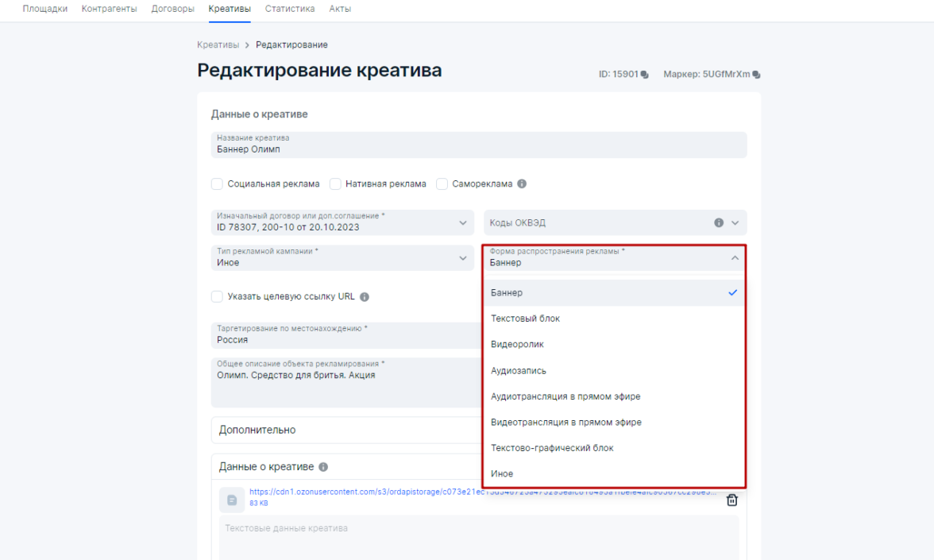Pick Текстово-графический блок option
Image resolution: width=934 pixels, height=560 pixels.
click(614, 448)
